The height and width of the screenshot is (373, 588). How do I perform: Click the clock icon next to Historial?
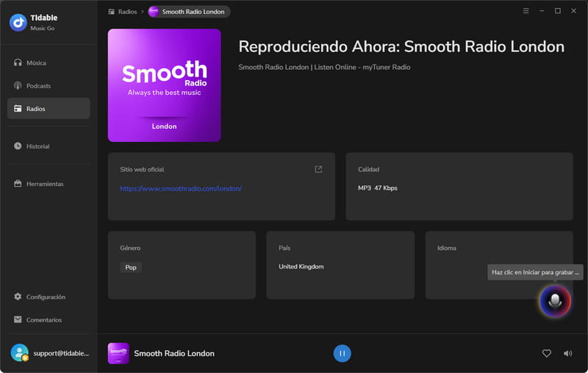[18, 146]
